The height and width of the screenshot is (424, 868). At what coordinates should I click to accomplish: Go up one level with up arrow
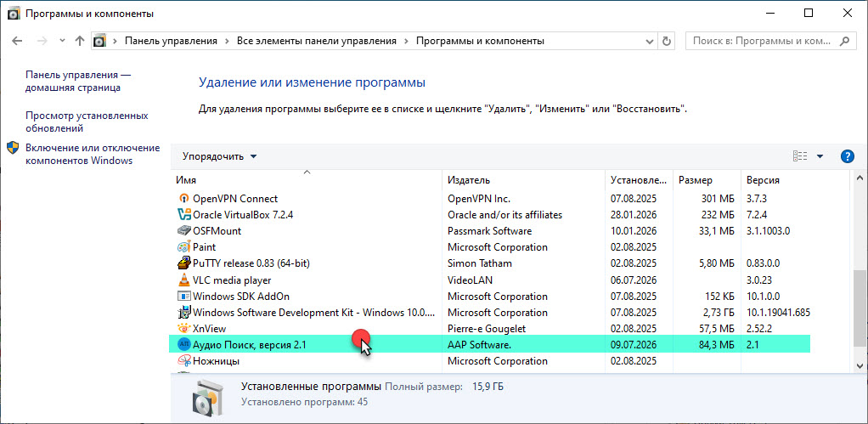coord(80,41)
